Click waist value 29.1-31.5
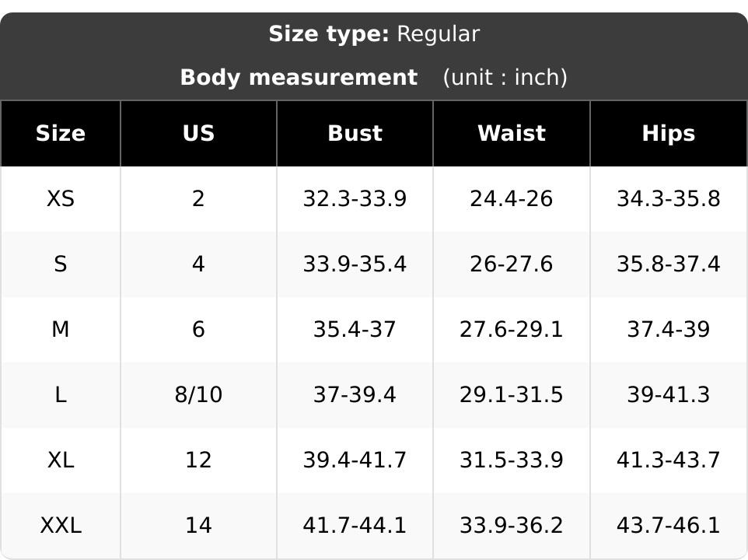 click(x=512, y=394)
